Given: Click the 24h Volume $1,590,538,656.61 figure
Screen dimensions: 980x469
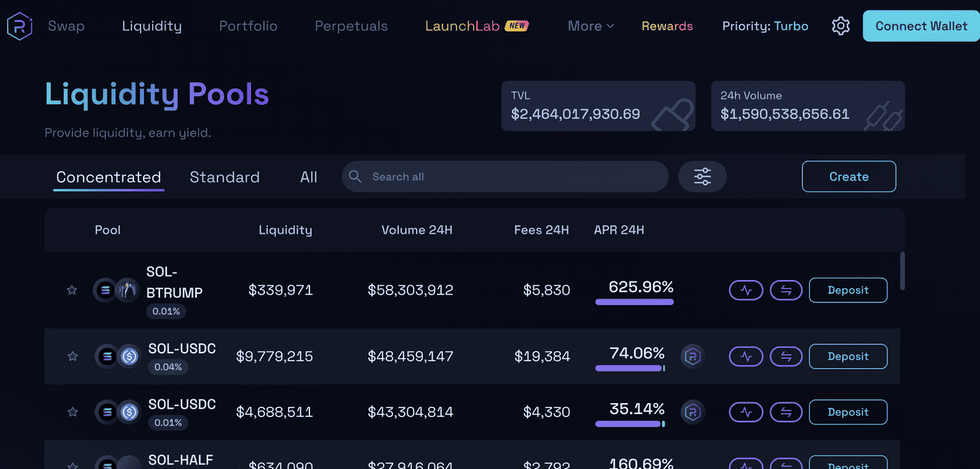Looking at the screenshot, I should (785, 115).
